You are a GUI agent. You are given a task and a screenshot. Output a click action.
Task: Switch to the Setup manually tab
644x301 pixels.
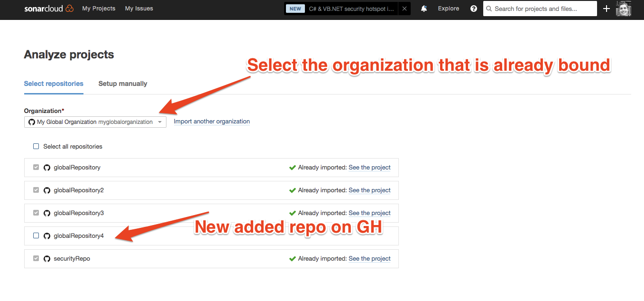(123, 84)
